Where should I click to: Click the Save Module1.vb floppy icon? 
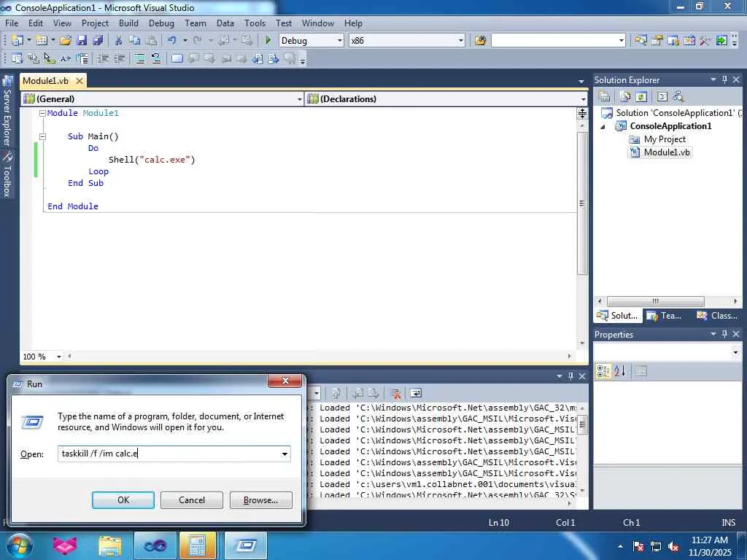[82, 41]
